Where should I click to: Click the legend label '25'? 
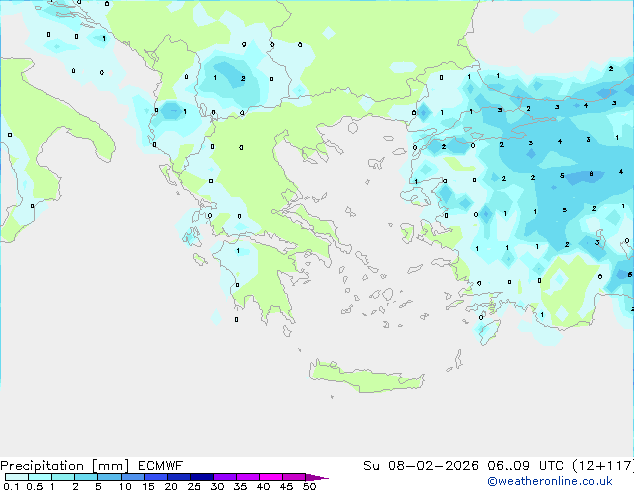[x=194, y=486]
